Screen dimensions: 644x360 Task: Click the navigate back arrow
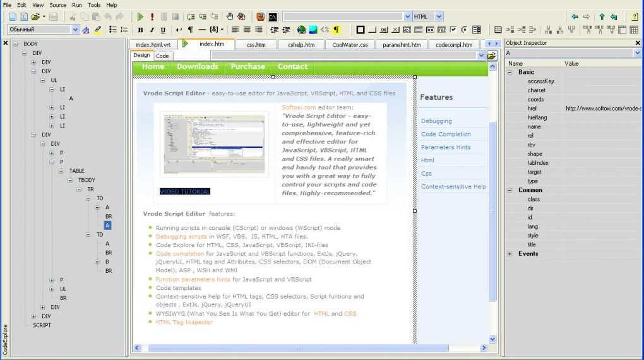575,17
